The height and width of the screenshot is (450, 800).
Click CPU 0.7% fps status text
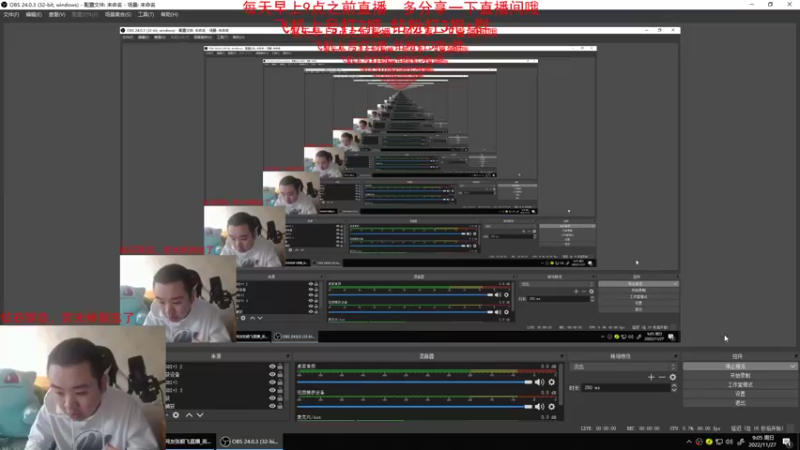point(697,429)
